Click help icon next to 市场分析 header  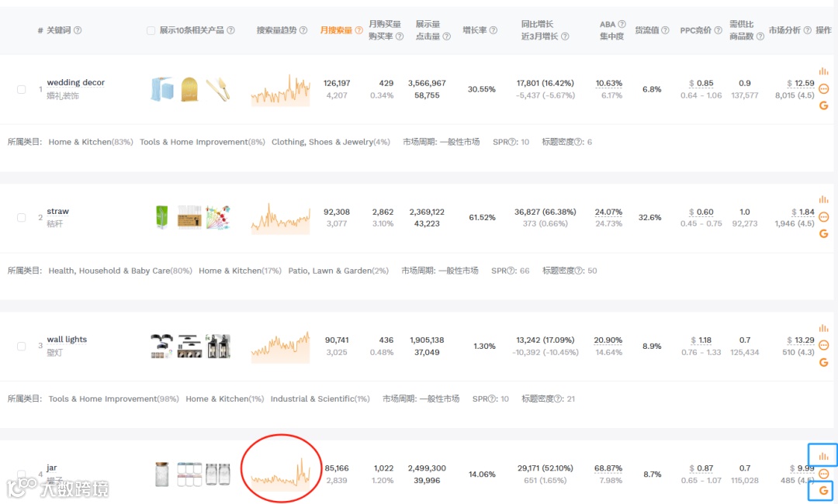tap(808, 30)
